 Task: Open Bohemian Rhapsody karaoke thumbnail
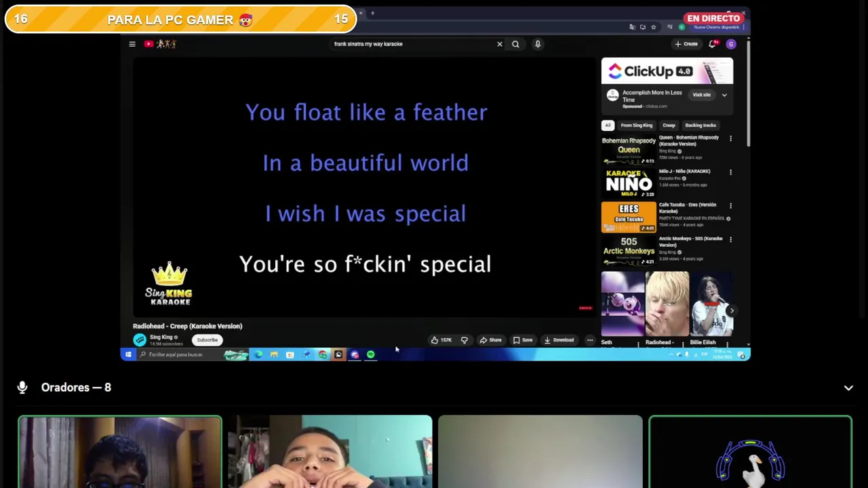(629, 150)
